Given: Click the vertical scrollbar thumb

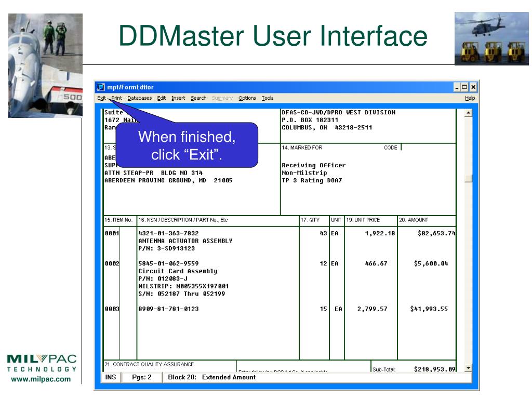Looking at the screenshot, I should 468,179.
